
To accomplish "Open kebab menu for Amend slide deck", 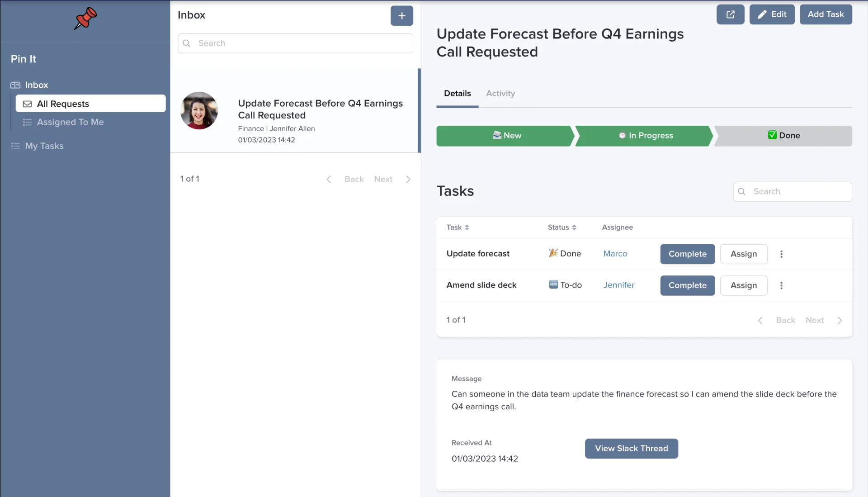I will point(781,285).
